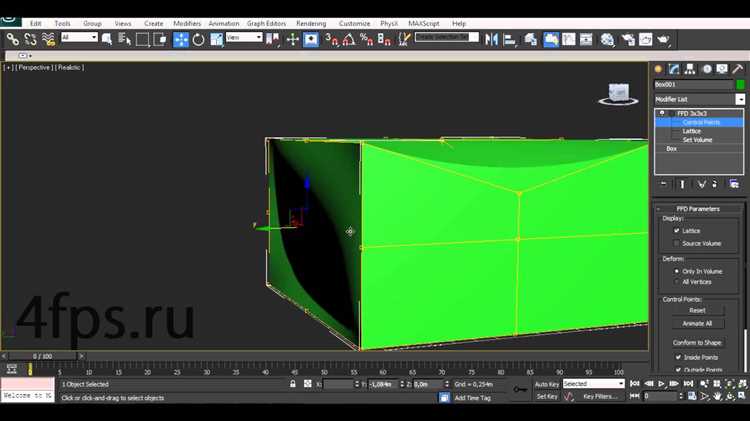Activate the Select Object tool

(x=107, y=39)
